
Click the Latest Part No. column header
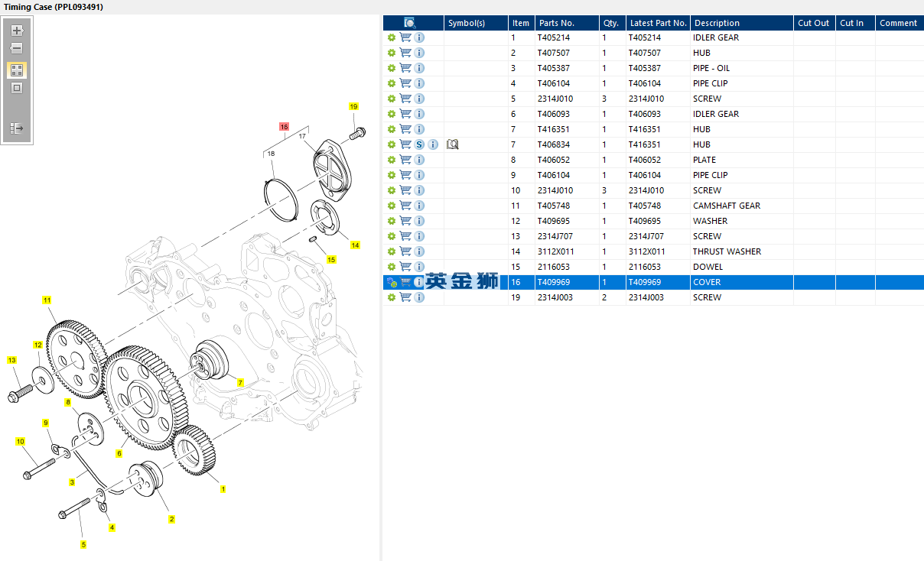pyautogui.click(x=658, y=23)
